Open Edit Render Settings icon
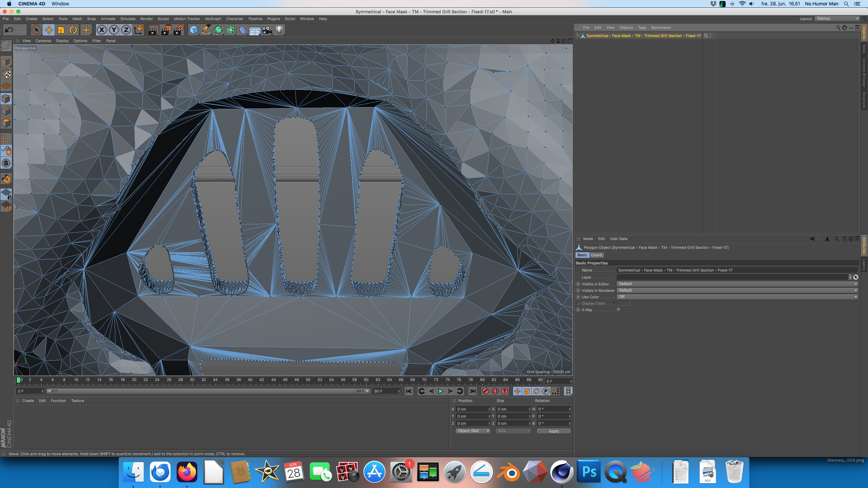868x488 pixels. [x=178, y=30]
